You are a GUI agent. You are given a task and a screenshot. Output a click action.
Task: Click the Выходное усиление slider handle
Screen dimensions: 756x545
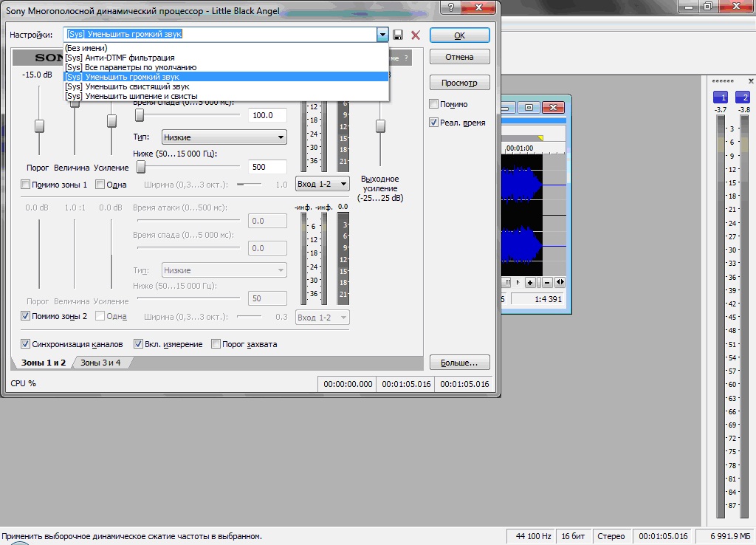tap(380, 126)
